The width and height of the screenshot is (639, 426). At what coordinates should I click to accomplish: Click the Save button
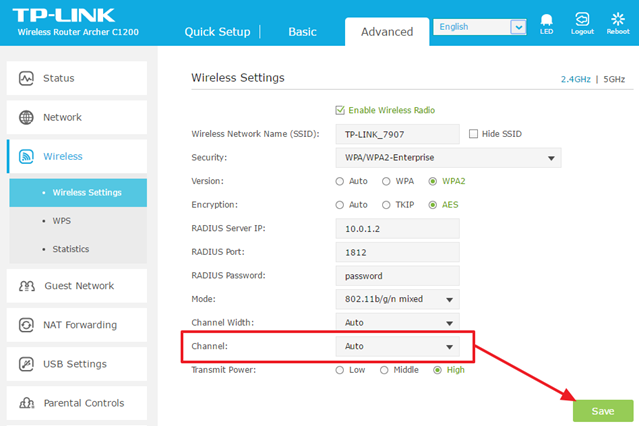tap(603, 411)
